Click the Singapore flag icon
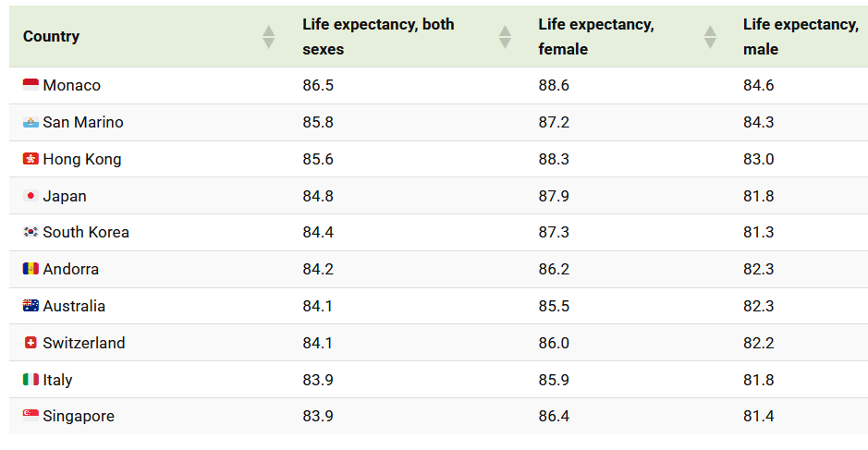Image resolution: width=868 pixels, height=450 pixels. [31, 417]
